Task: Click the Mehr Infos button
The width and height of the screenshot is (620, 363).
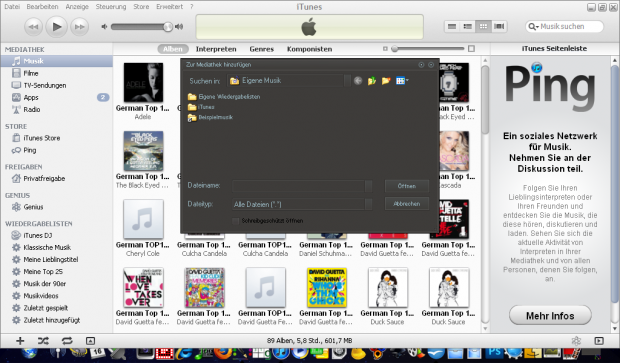Action: 550,316
